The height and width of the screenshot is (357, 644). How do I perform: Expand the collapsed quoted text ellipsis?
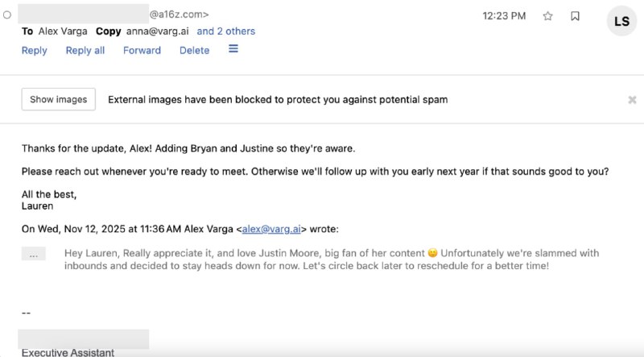pos(34,254)
